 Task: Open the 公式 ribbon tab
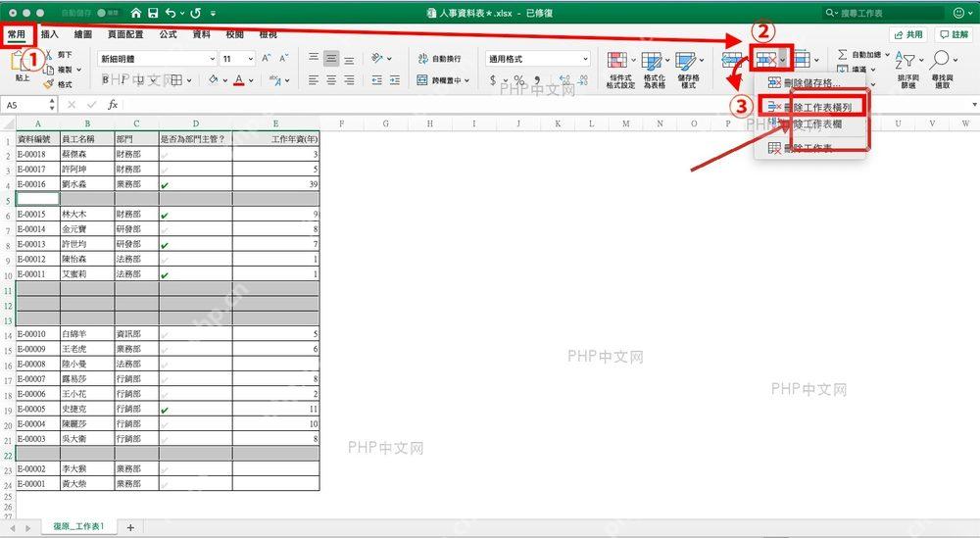tap(168, 34)
